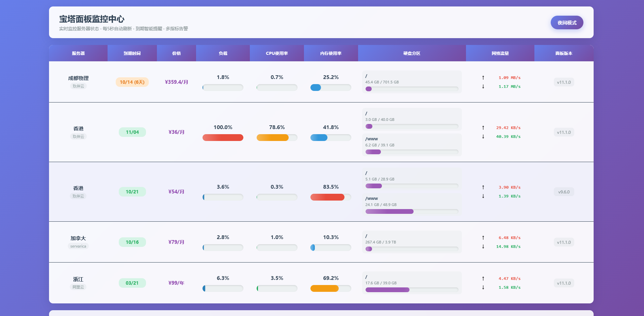Click the download arrow beside 1.58 KB/s
Screen dimensions: 644x316
[483, 287]
